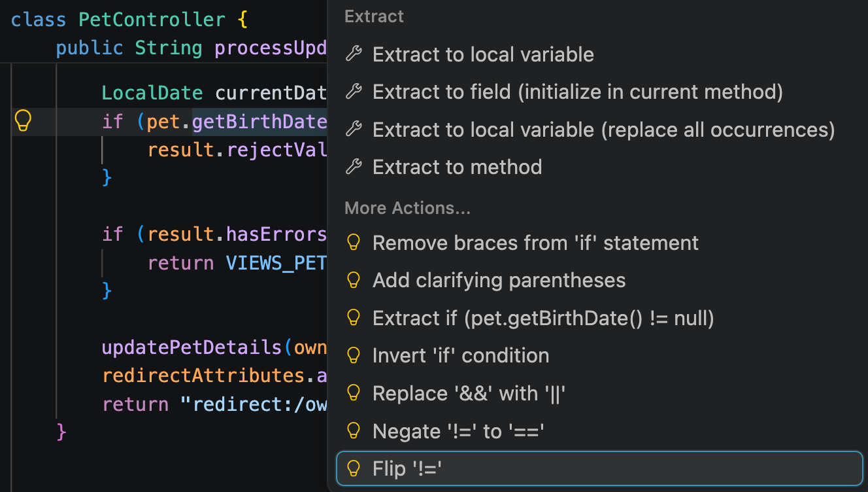
Task: Click 'PetController' class name in code
Action: pos(152,19)
